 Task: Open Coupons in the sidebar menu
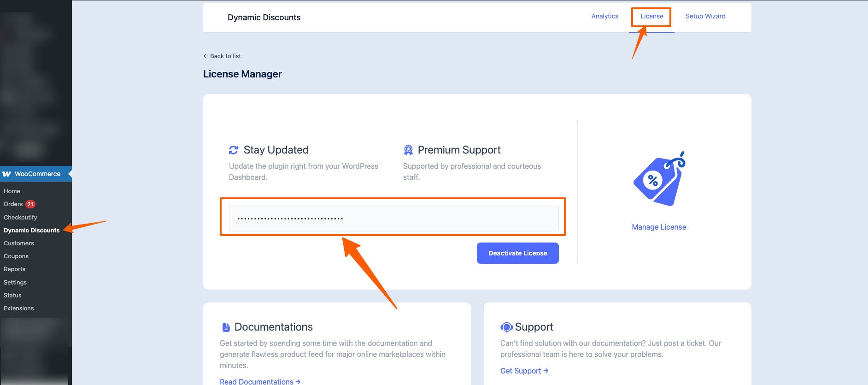[16, 256]
